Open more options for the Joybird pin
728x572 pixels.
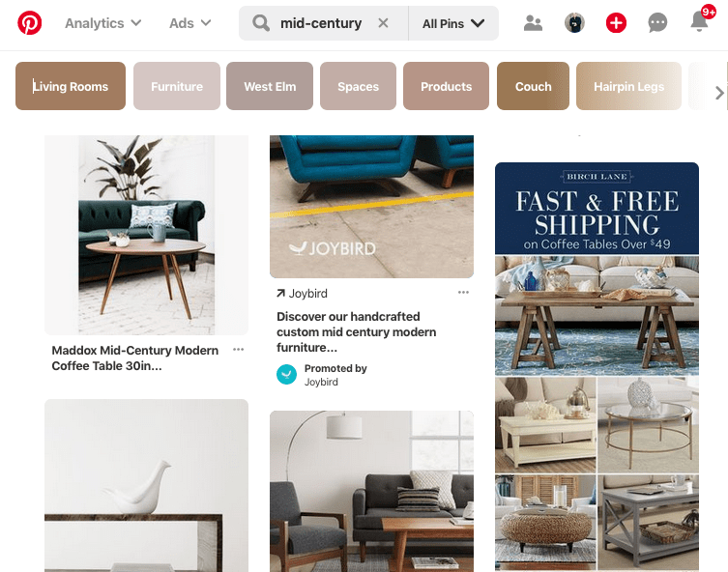pos(463,292)
